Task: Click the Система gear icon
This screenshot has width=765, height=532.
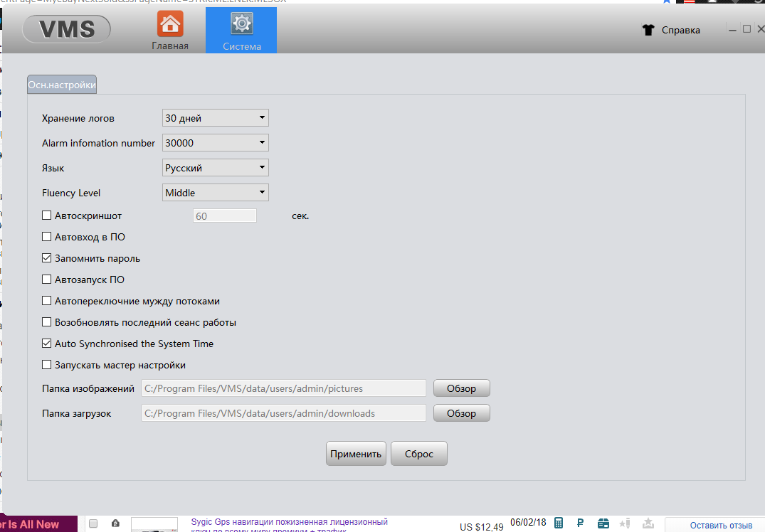Action: click(241, 23)
